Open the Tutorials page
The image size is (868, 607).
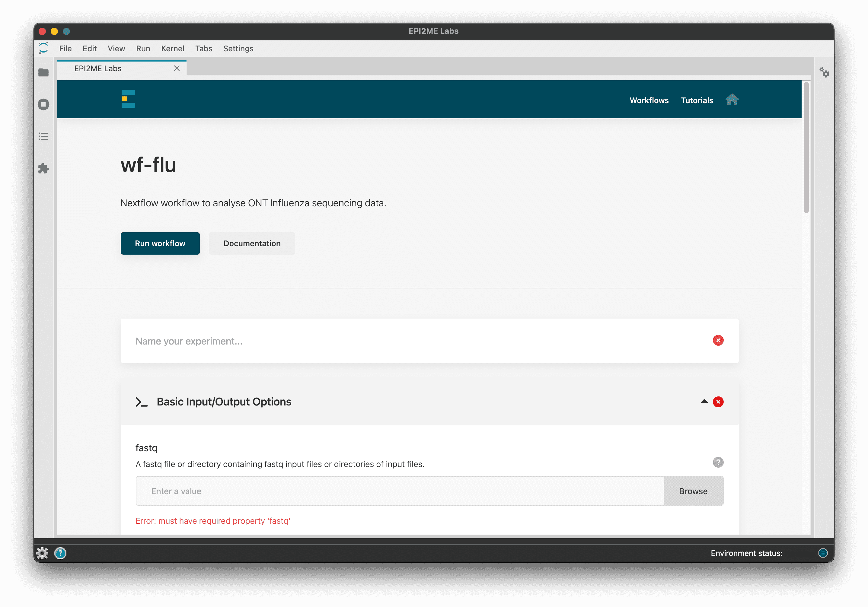[x=697, y=100]
